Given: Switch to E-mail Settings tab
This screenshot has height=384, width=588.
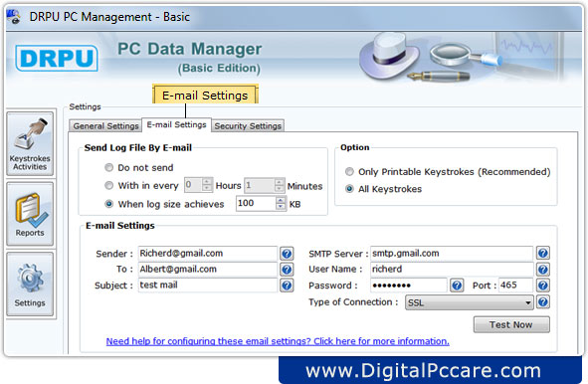Looking at the screenshot, I should (x=177, y=125).
